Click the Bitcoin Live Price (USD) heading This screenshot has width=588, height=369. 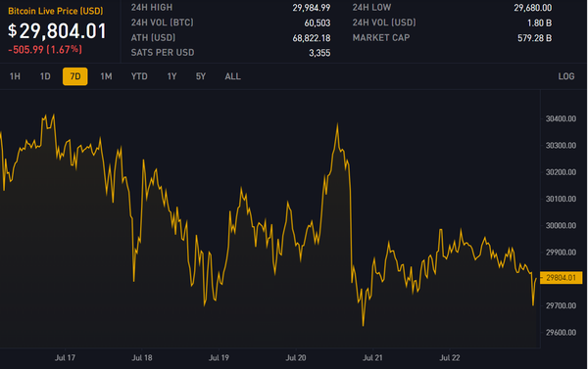point(56,11)
